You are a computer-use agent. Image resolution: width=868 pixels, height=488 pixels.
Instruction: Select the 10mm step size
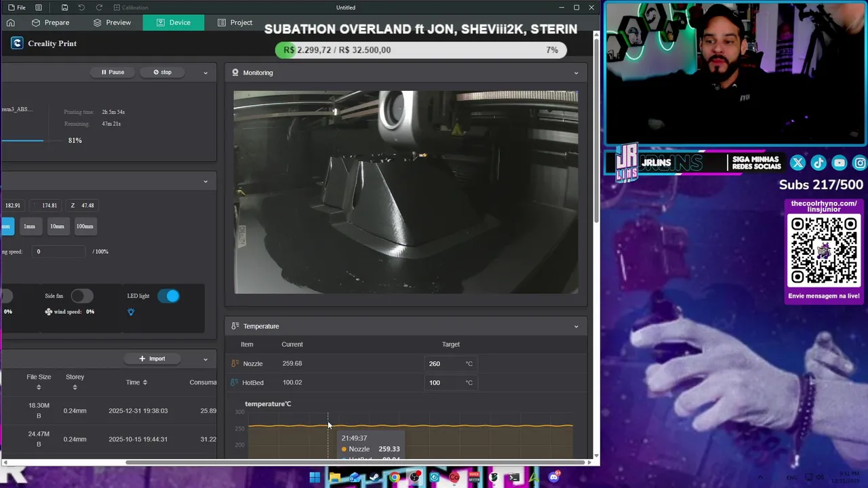(x=57, y=226)
